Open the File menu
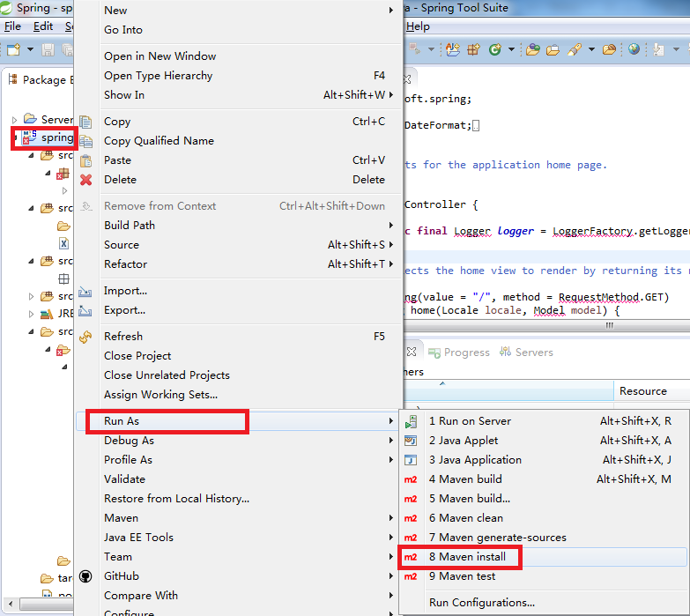690x616 pixels. (12, 26)
